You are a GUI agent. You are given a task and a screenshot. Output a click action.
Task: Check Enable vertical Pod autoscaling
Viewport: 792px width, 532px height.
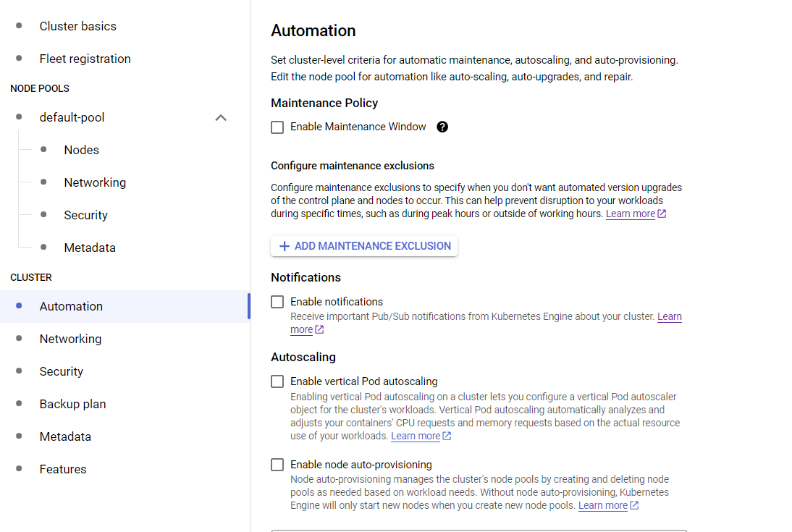pyautogui.click(x=277, y=381)
